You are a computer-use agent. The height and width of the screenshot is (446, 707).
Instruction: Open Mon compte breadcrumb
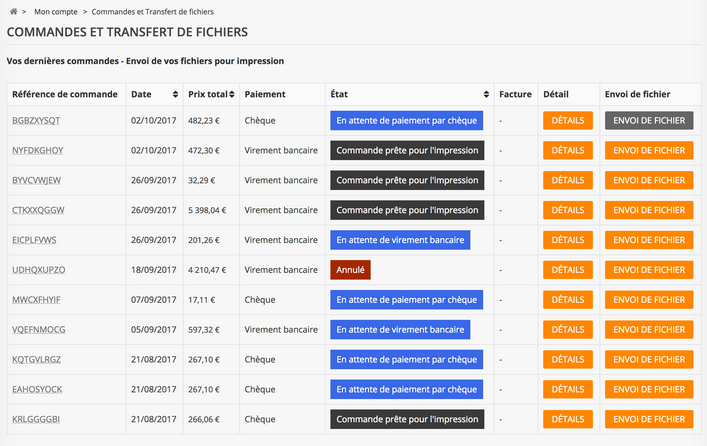(x=56, y=12)
